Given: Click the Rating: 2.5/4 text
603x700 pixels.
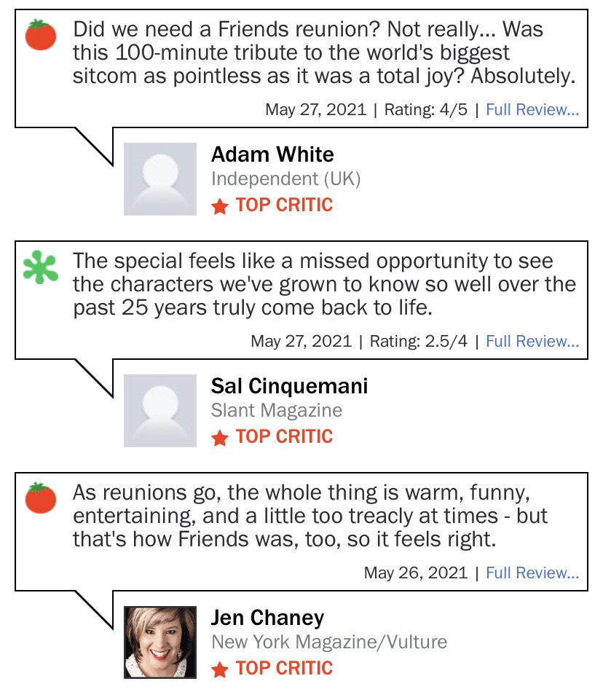Looking at the screenshot, I should tap(419, 342).
